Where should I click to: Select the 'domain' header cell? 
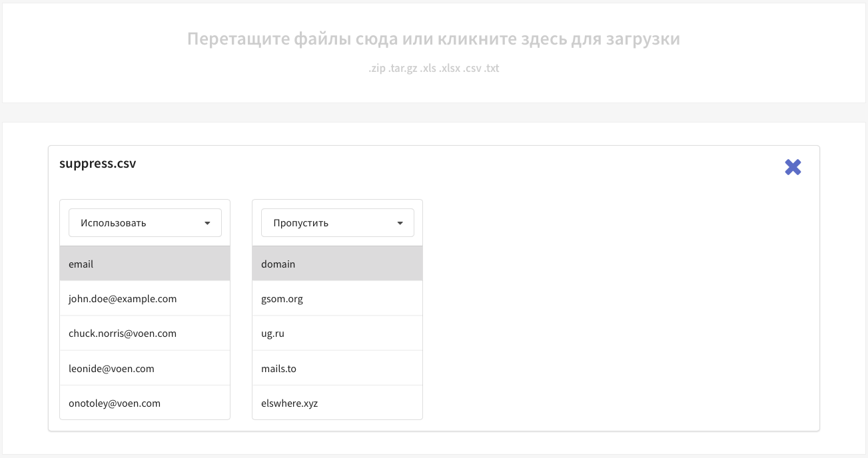[x=338, y=264]
